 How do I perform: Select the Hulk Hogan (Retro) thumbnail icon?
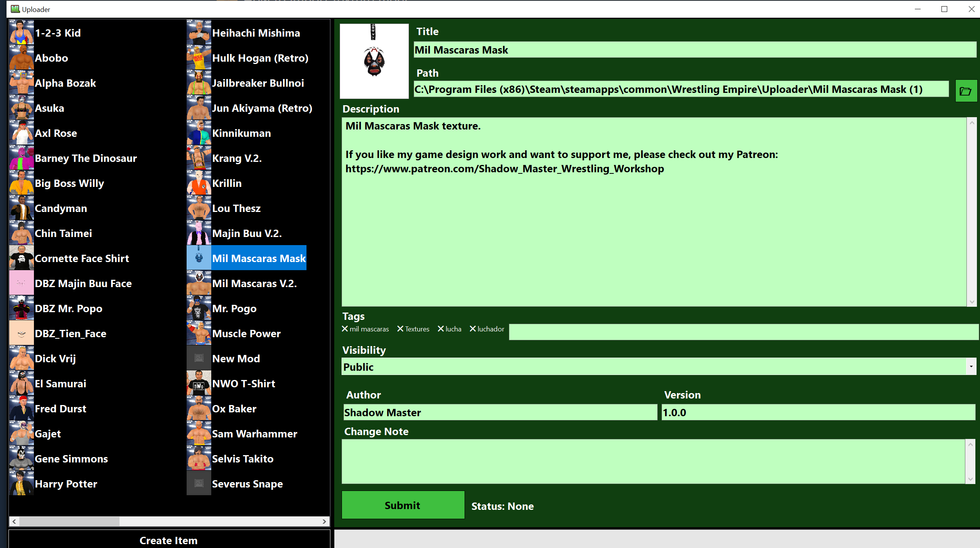coord(199,58)
